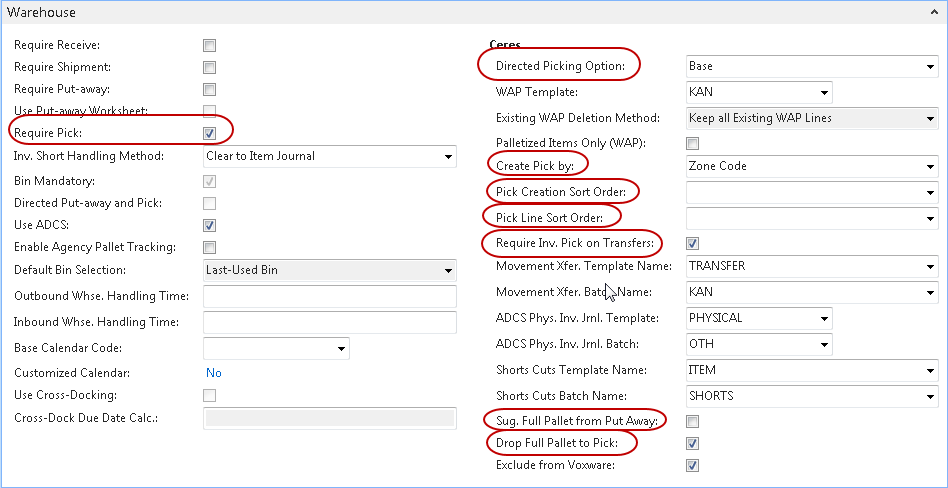Click the Outbound Whse. Handling Time field
Viewport: 948px width, 488px height.
pyautogui.click(x=329, y=296)
